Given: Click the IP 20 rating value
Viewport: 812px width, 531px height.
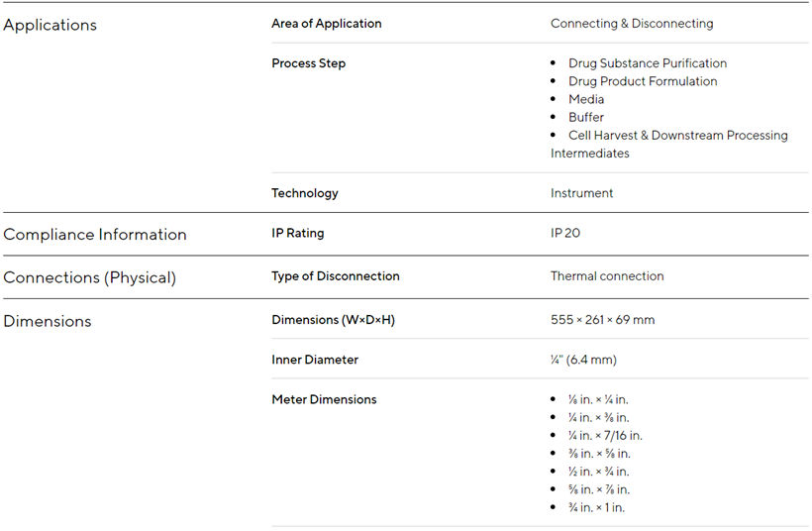Looking at the screenshot, I should pos(567,234).
